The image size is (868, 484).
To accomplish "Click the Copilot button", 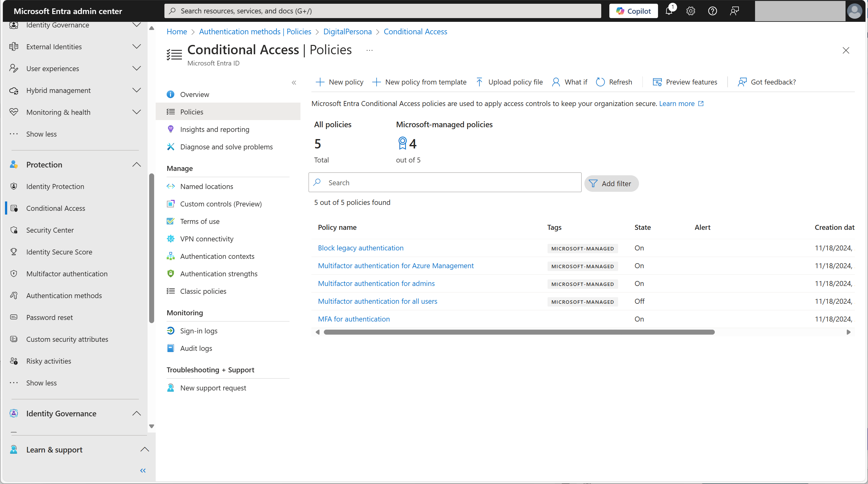I will click(x=633, y=11).
